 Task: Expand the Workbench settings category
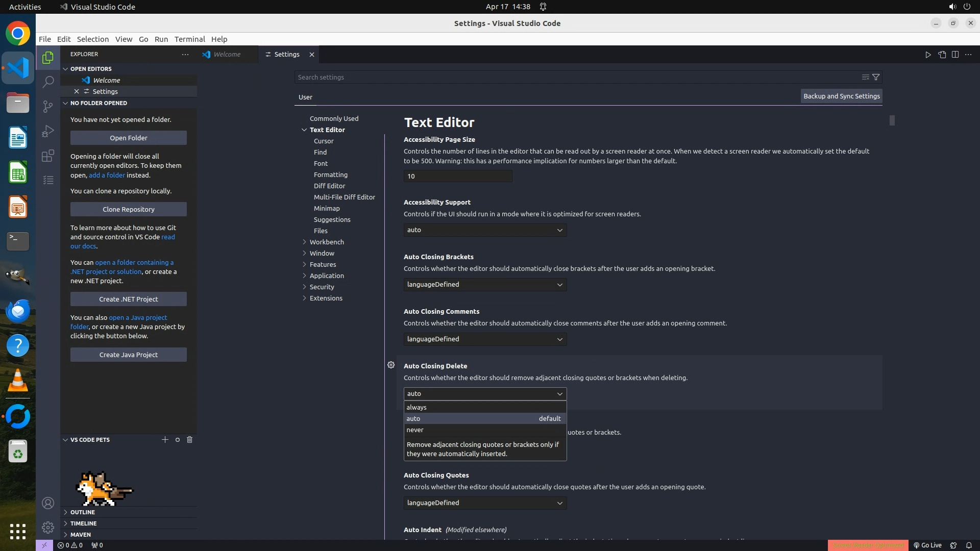pyautogui.click(x=326, y=242)
